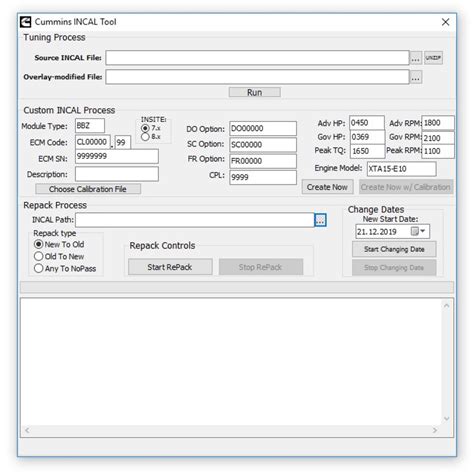This screenshot has height=474, width=474.
Task: Click Create Now w/ Calibration button
Action: tap(406, 187)
